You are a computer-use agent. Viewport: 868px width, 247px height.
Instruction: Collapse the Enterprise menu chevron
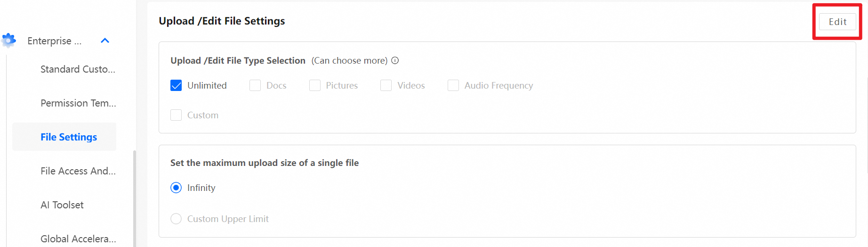(x=105, y=41)
